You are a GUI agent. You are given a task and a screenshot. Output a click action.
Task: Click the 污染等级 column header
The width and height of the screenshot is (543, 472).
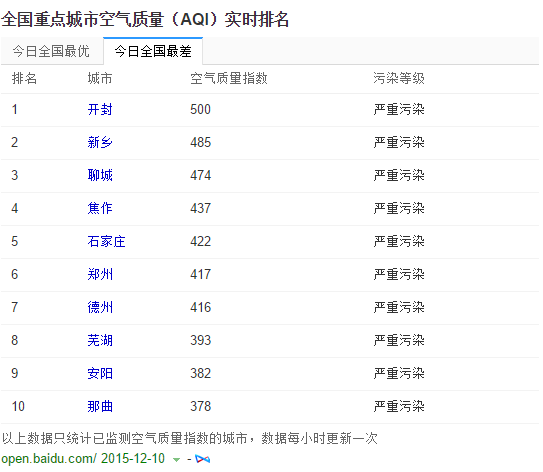click(x=399, y=79)
